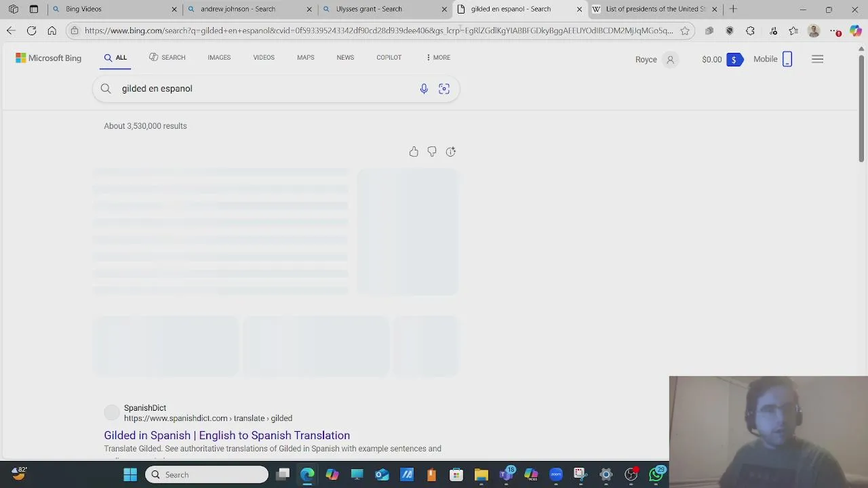868x488 pixels.
Task: Open the Copilot sidebar icon
Action: (855, 30)
